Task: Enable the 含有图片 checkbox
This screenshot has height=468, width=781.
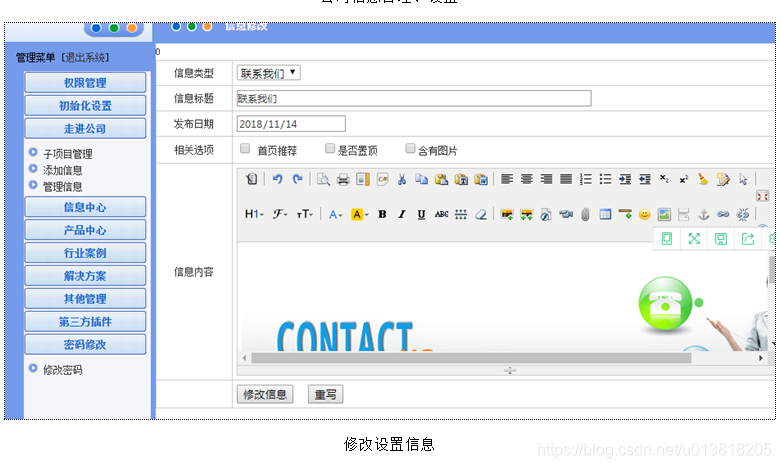Action: point(410,148)
